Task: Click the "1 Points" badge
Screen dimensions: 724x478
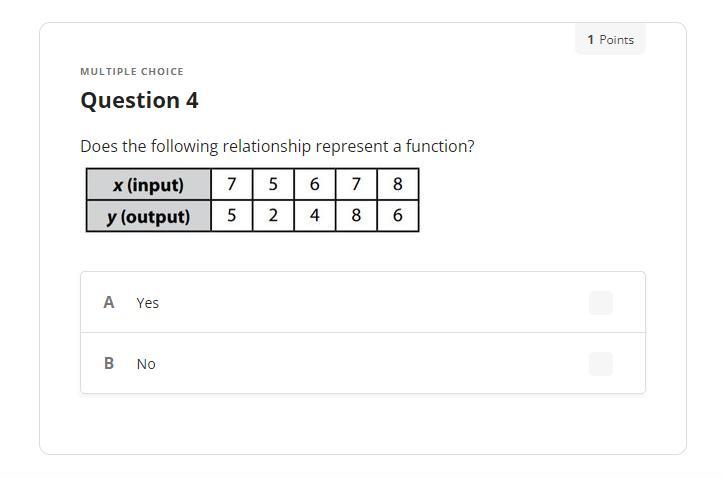Action: (x=610, y=40)
